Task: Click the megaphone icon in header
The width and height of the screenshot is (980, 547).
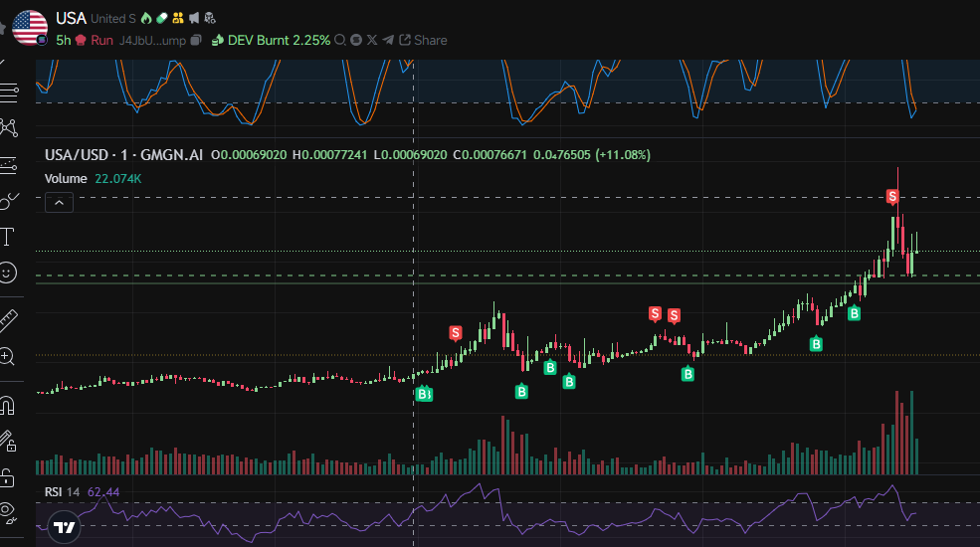Action: point(194,18)
